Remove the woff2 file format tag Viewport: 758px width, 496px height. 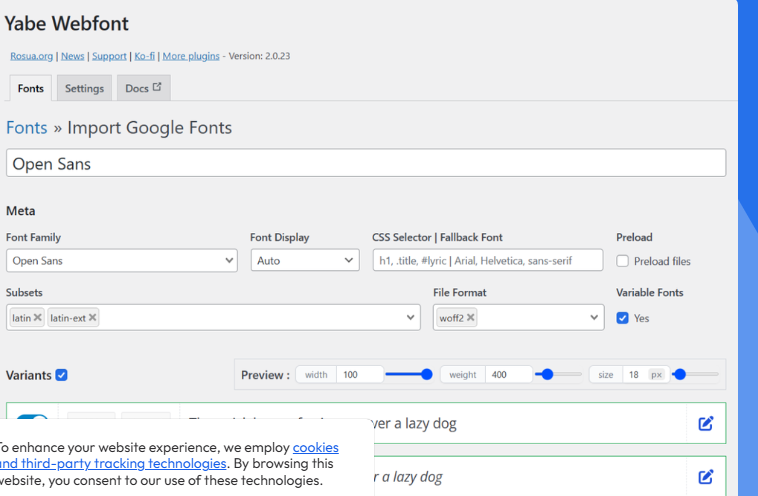(x=470, y=317)
